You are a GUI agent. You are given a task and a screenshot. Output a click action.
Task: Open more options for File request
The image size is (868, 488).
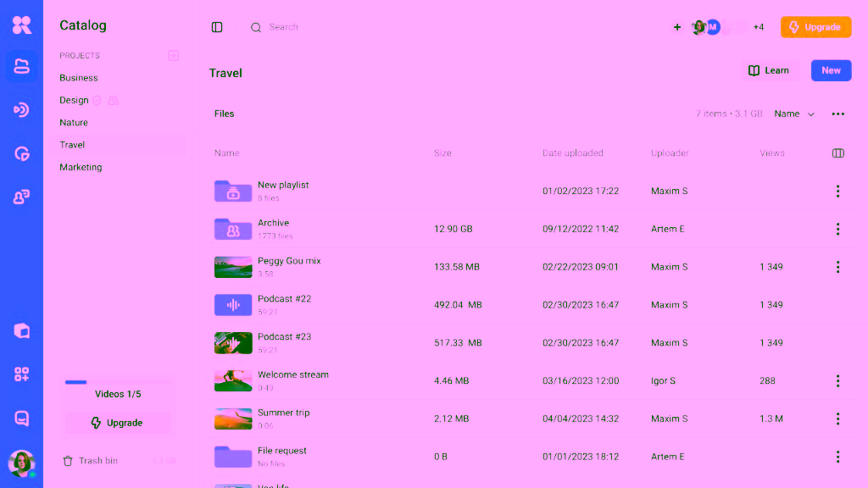(x=838, y=457)
